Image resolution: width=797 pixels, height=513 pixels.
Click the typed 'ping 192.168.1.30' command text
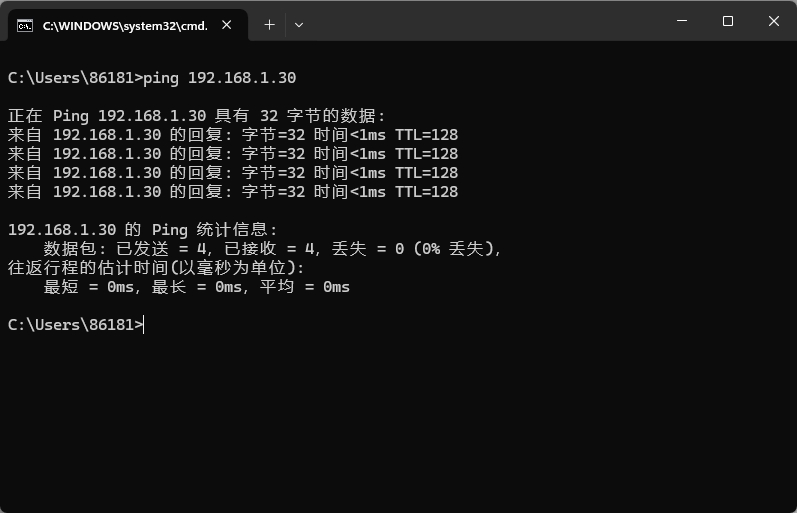(x=220, y=78)
